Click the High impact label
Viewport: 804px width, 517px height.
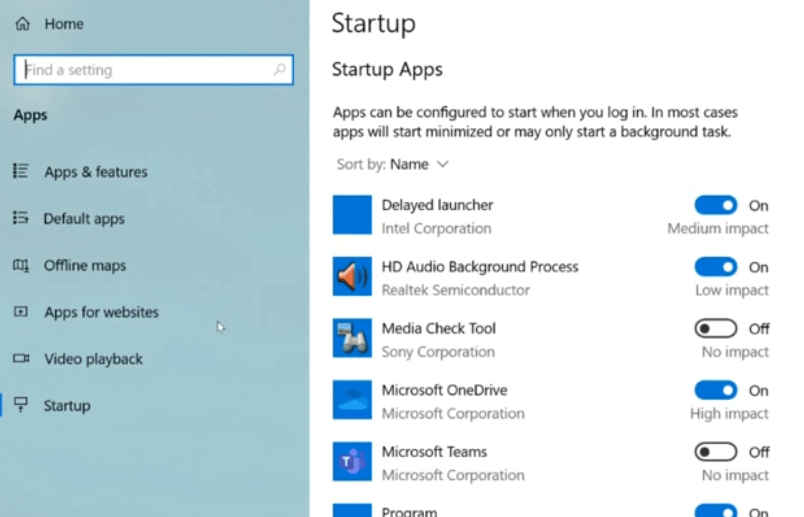[x=729, y=413]
